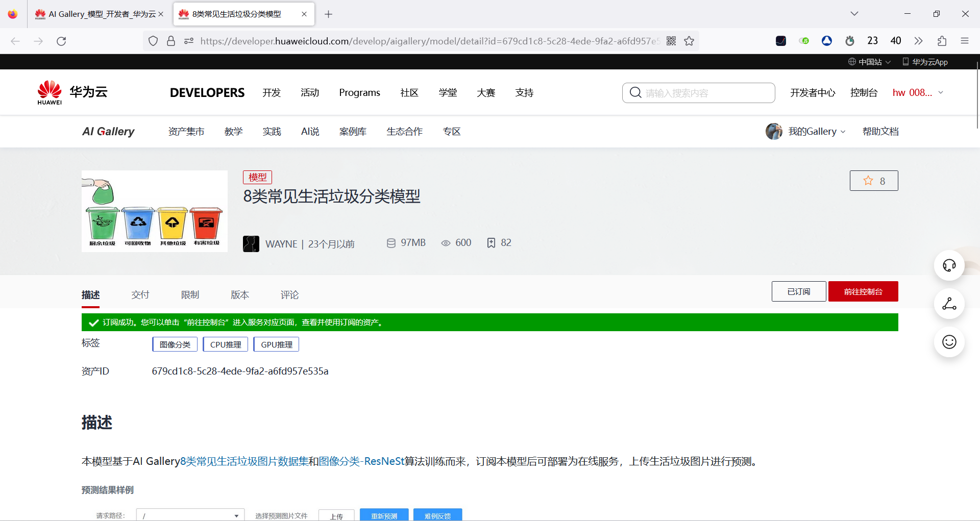Expand the 中国站 region dropdown

[869, 61]
